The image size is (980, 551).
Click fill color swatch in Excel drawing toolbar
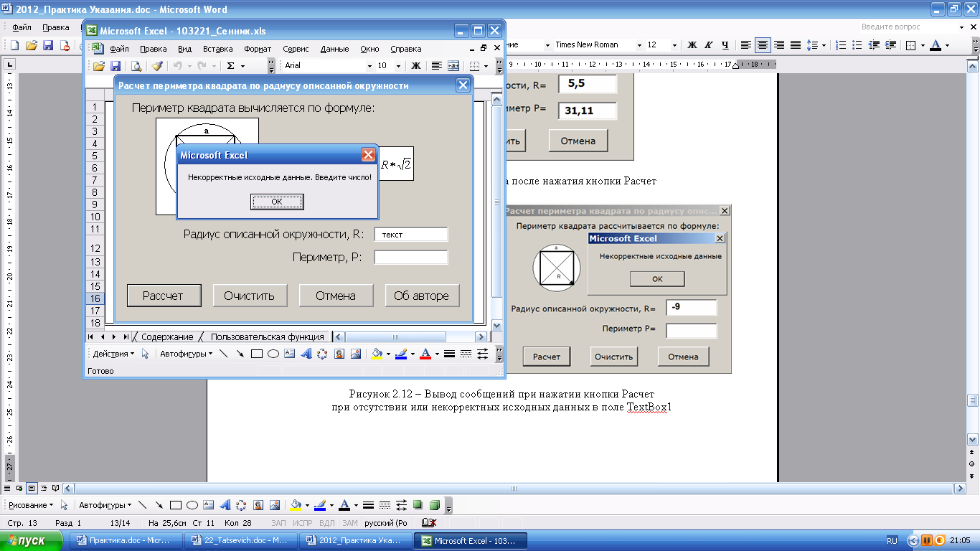(376, 354)
